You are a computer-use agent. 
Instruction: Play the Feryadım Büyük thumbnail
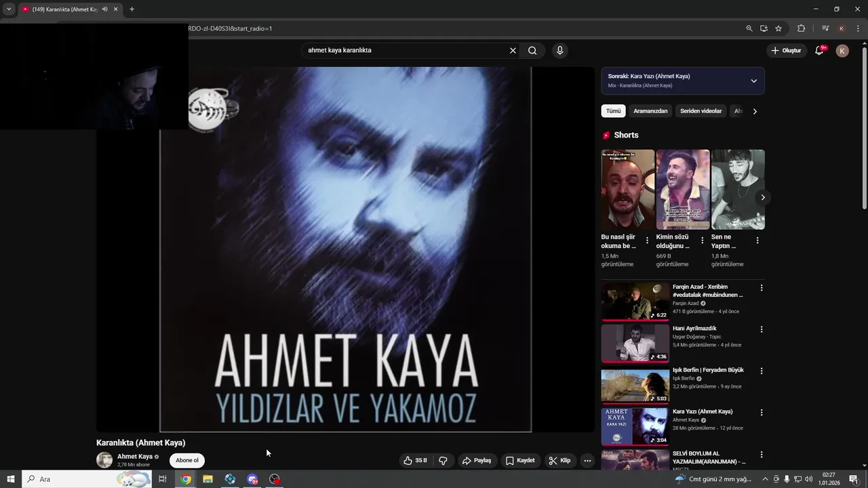(635, 384)
